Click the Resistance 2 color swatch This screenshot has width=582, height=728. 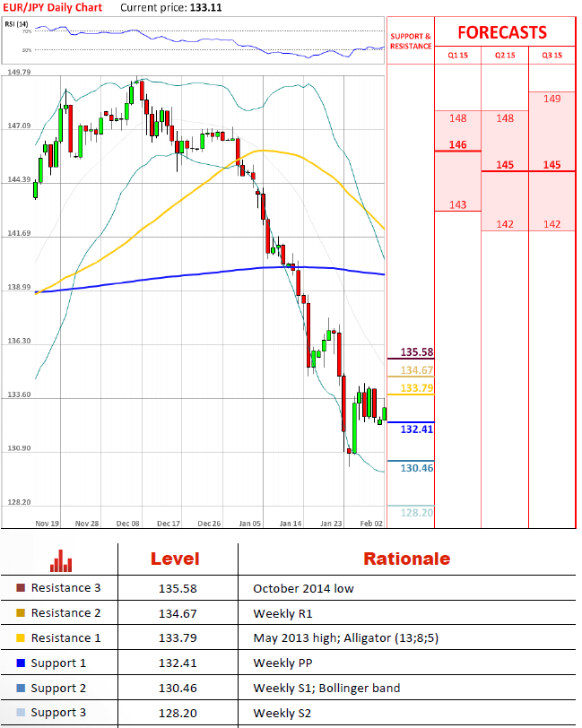[x=21, y=613]
